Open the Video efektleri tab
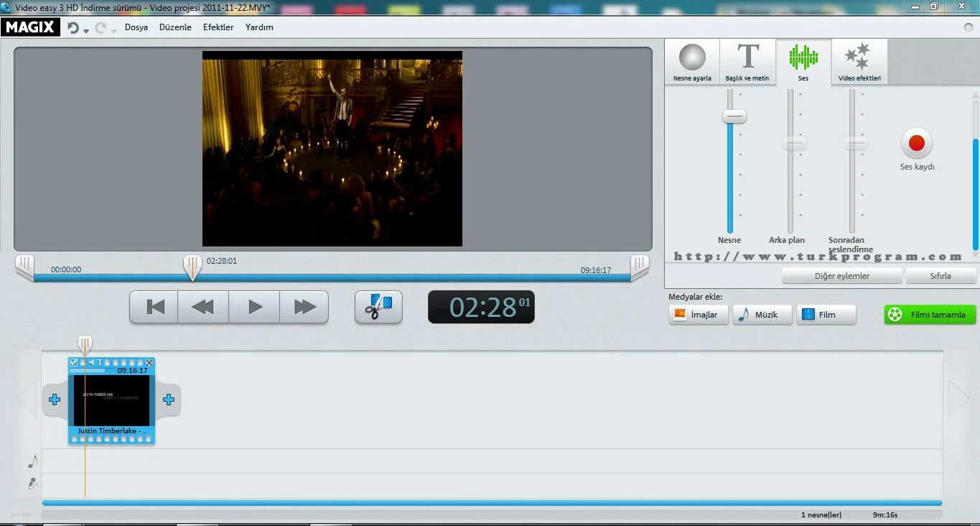This screenshot has width=980, height=526. point(859,62)
